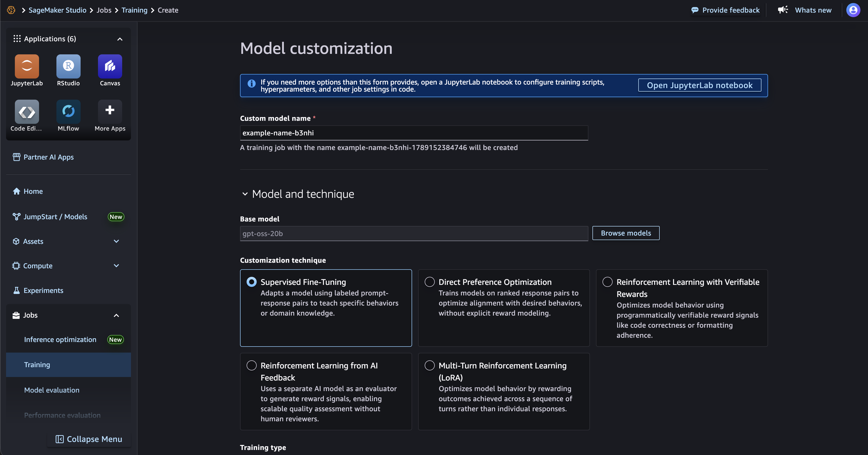
Task: Click the Customization technique label
Action: 283,260
